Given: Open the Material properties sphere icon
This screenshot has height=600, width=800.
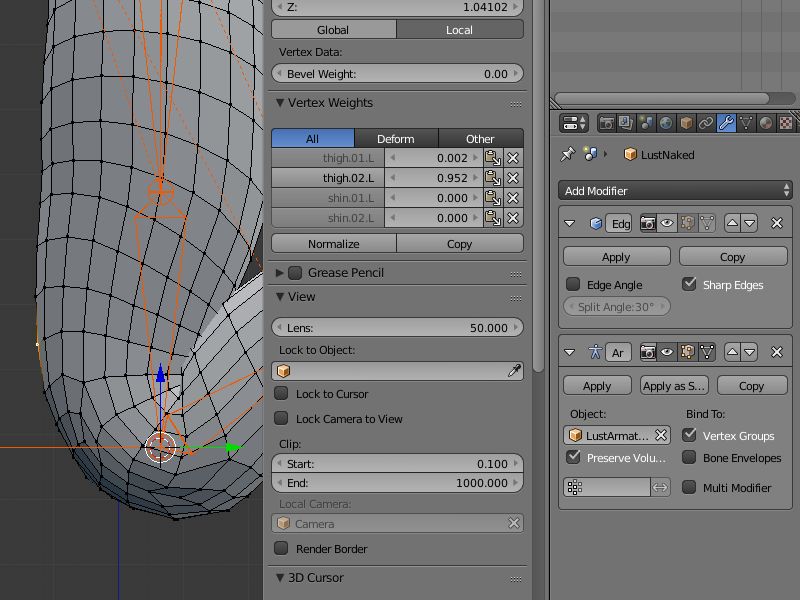Looking at the screenshot, I should [x=765, y=123].
